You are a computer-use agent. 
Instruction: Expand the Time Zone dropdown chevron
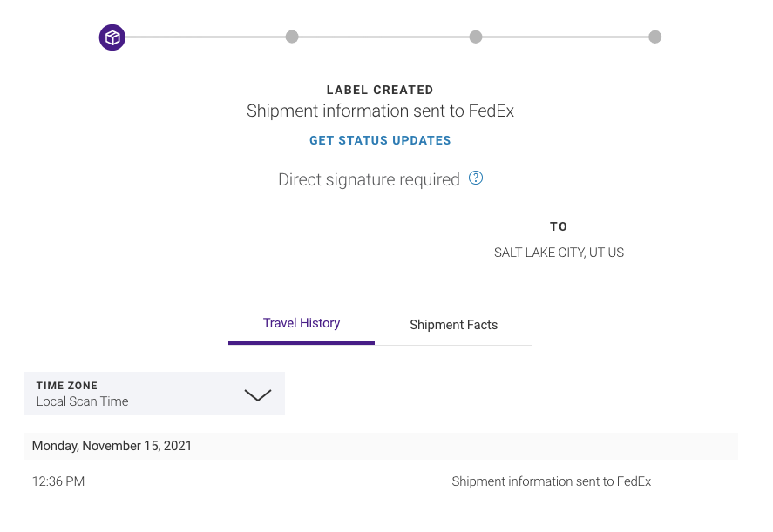(258, 394)
